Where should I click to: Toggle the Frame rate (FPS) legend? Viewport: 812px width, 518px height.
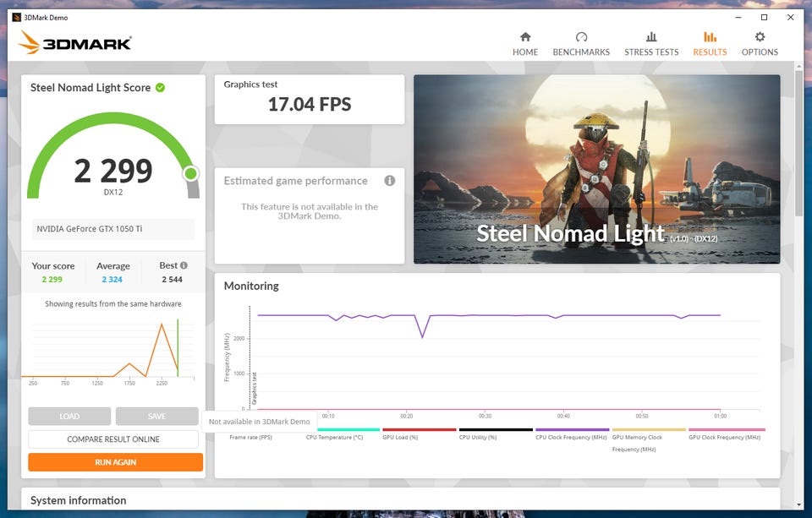250,437
